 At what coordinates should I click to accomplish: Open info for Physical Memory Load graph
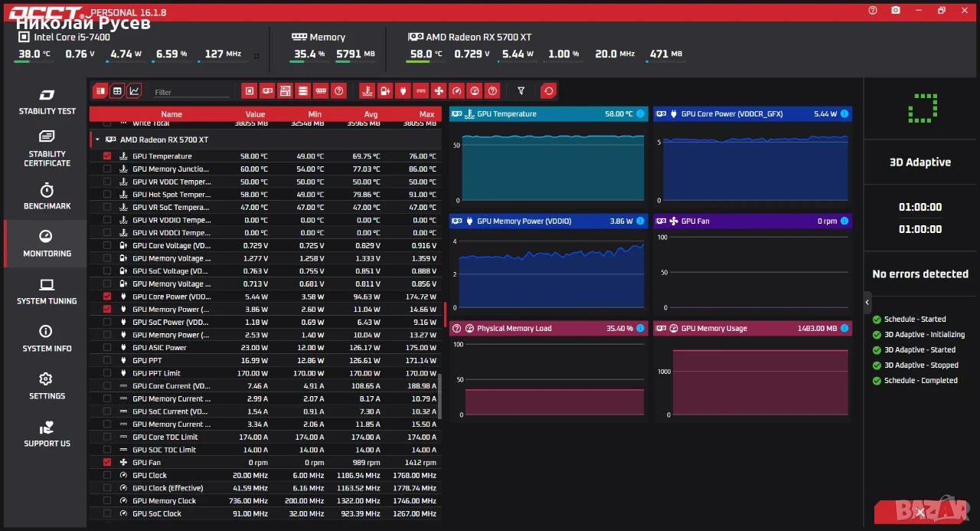[x=640, y=328]
